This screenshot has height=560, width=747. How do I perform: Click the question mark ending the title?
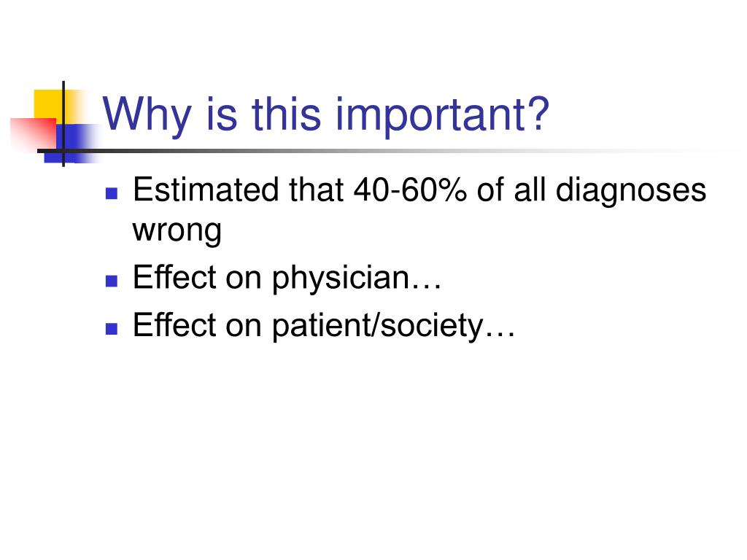541,113
